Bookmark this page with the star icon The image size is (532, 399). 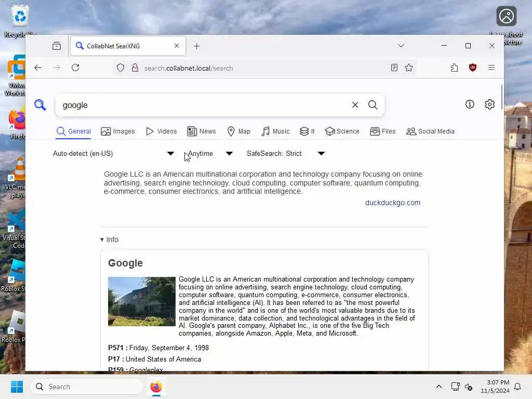coord(409,68)
